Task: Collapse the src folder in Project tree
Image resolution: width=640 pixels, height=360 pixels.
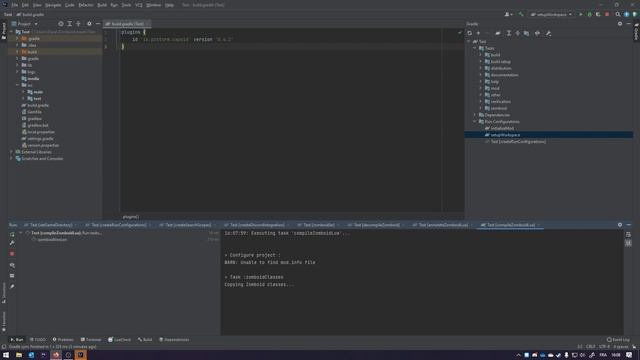Action: 17,85
